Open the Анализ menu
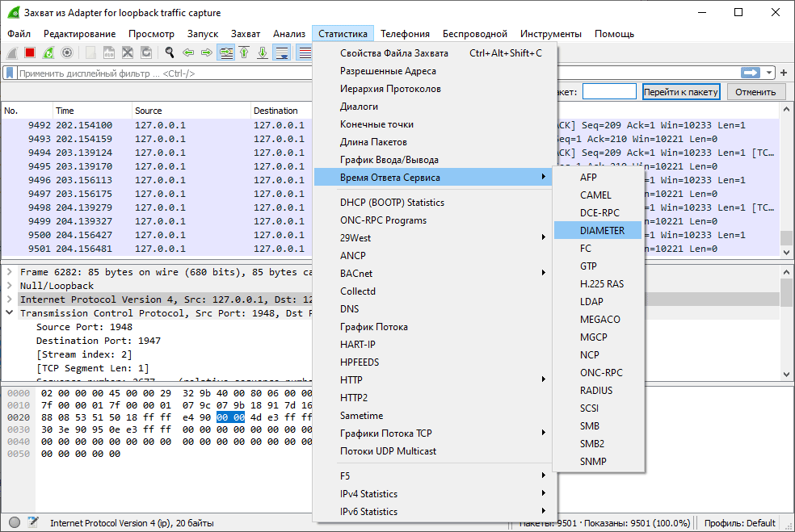795x532 pixels. click(289, 34)
